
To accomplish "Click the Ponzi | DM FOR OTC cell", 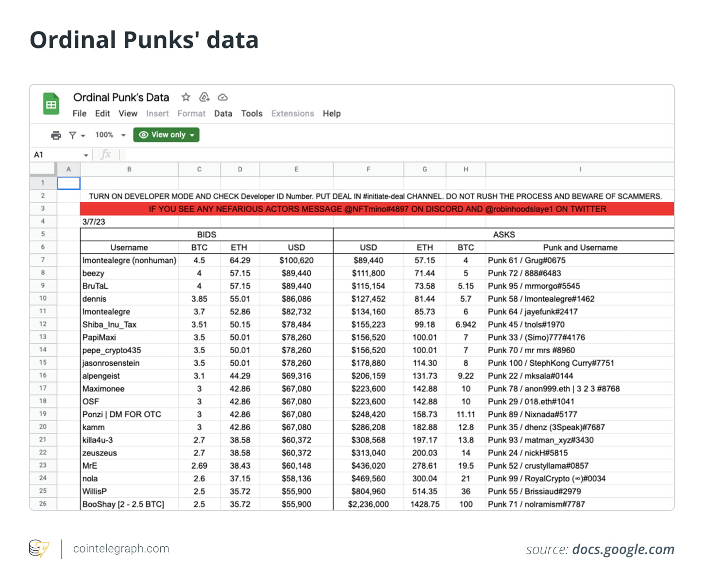I will (x=129, y=414).
